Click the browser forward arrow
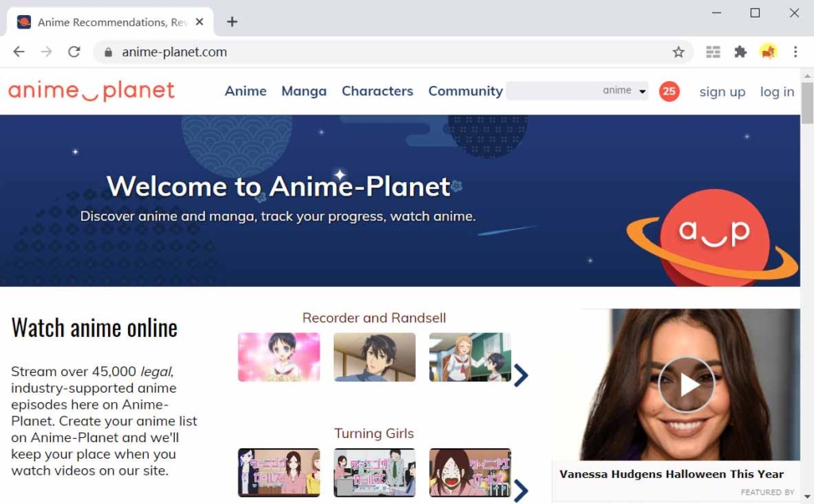814x504 pixels. coord(47,52)
